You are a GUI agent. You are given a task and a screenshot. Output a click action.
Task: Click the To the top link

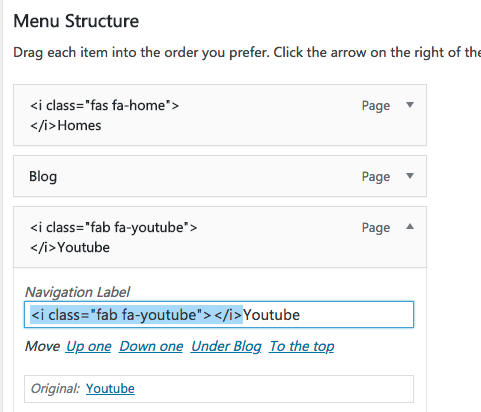click(x=302, y=347)
